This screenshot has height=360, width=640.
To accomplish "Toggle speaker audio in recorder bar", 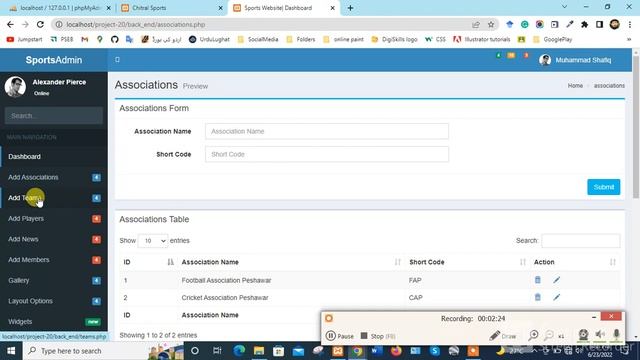I will [x=600, y=335].
